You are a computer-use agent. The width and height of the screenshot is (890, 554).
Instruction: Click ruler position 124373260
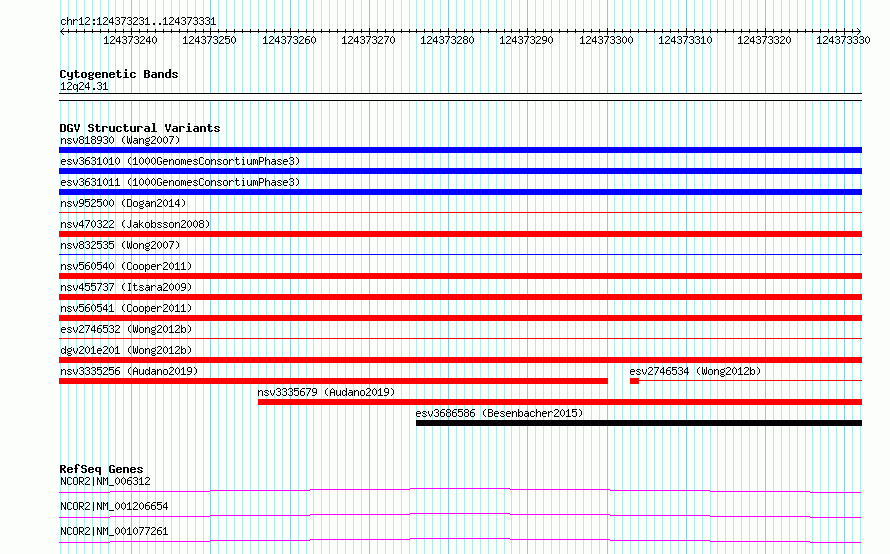point(289,40)
